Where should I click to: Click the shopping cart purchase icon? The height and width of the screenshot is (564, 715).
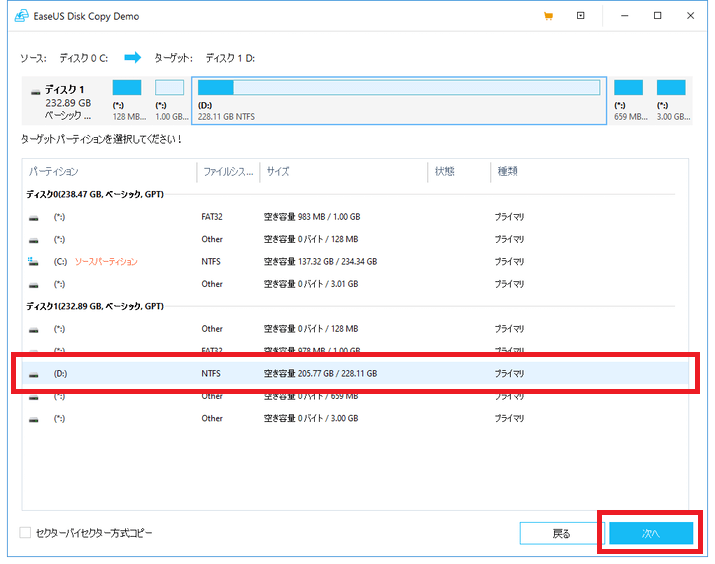click(548, 17)
